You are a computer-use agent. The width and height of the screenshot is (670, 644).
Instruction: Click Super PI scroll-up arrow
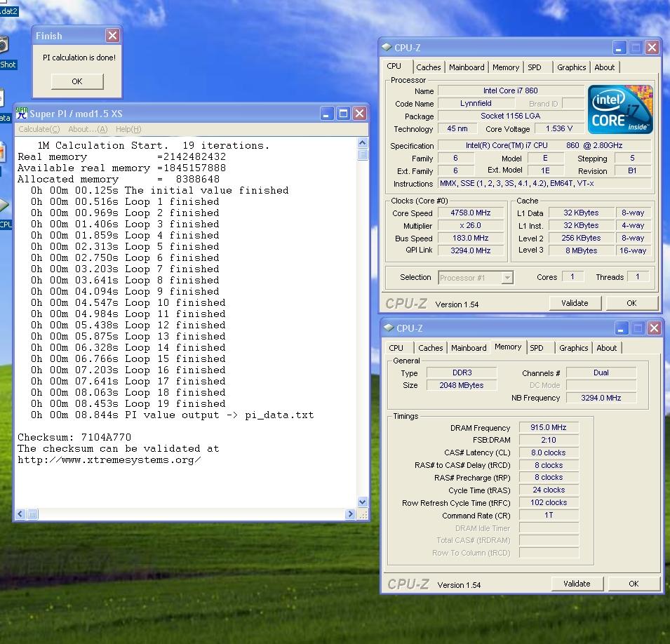(362, 142)
